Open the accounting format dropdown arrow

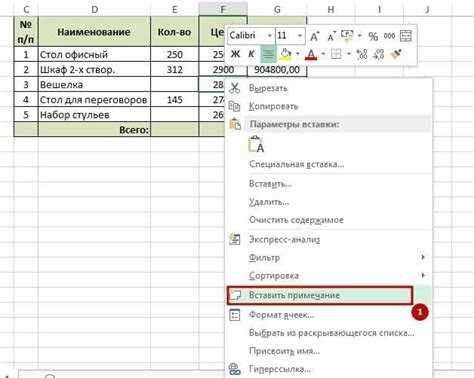tap(360, 35)
